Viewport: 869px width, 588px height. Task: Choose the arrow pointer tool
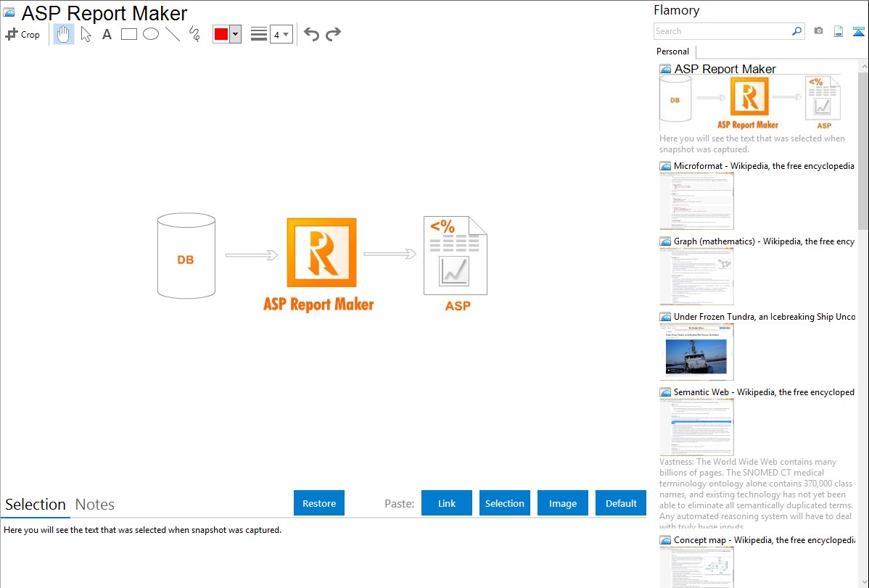click(x=86, y=34)
